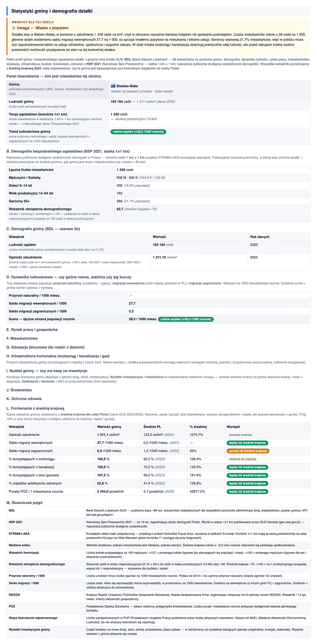The width and height of the screenshot is (317, 644).
Task: Open the 'E. Rynek pracy i gospodarka' section heading
Action: pos(32,330)
